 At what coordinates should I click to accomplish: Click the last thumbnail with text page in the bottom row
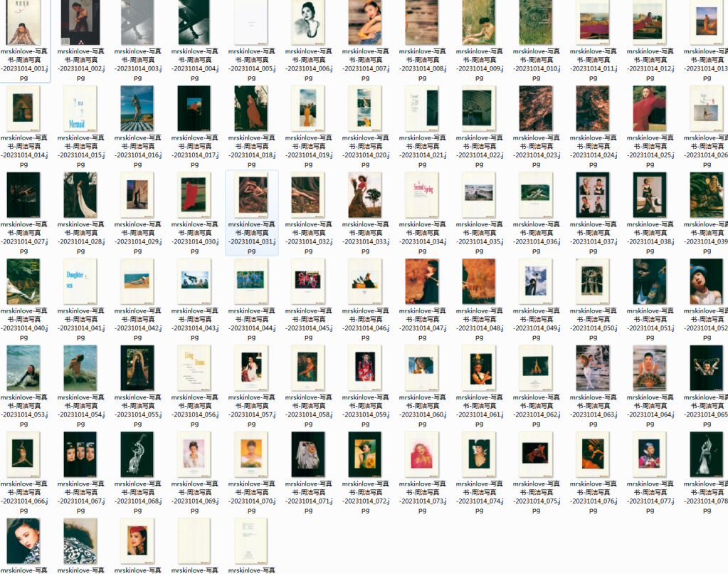click(x=251, y=540)
